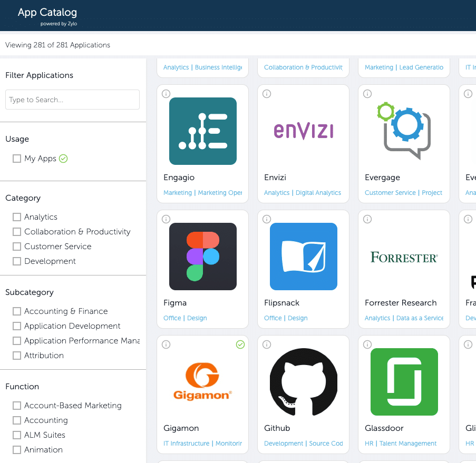476x463 pixels.
Task: Click the info icon on the Flipsnack card
Action: pyautogui.click(x=267, y=219)
